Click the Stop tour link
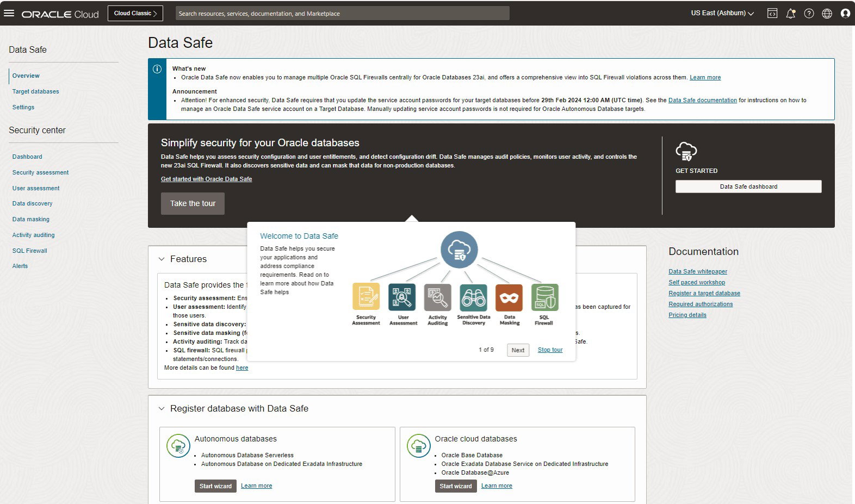The height and width of the screenshot is (504, 855). [550, 350]
